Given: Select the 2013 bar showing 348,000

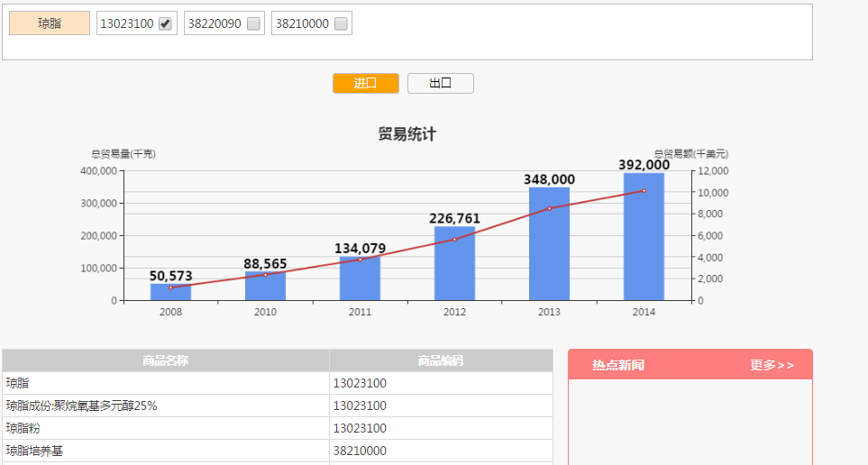Looking at the screenshot, I should point(549,244).
